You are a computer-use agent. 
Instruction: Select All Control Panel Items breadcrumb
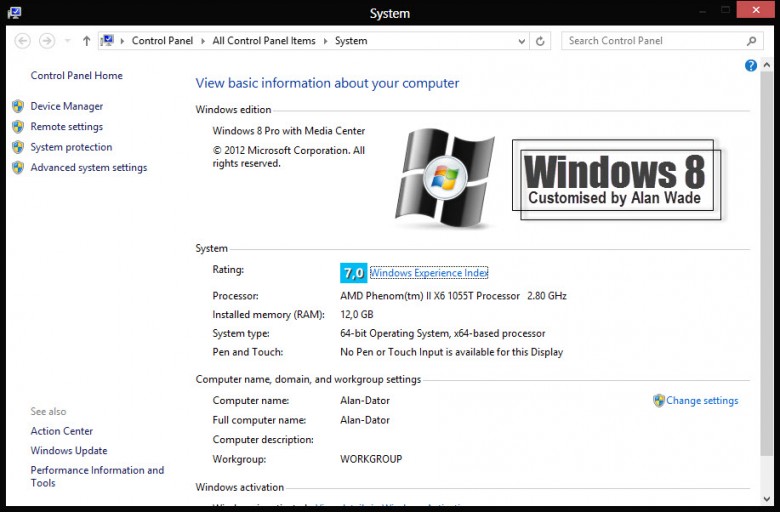(x=264, y=41)
